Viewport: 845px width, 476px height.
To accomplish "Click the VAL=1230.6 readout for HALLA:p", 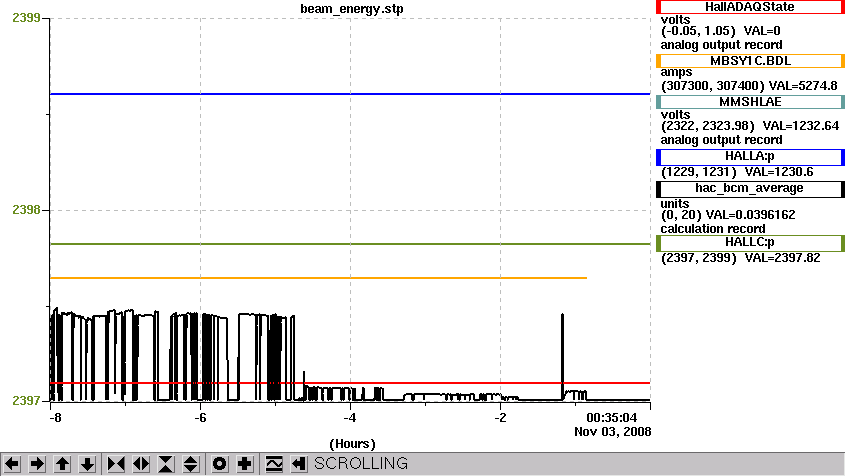I will (x=779, y=172).
